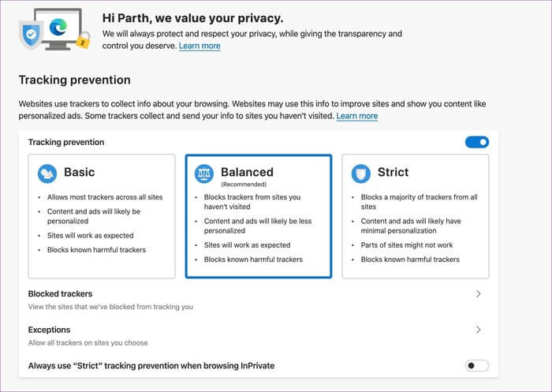This screenshot has height=392, width=552.
Task: Click the Balanced card title text
Action: click(x=247, y=172)
